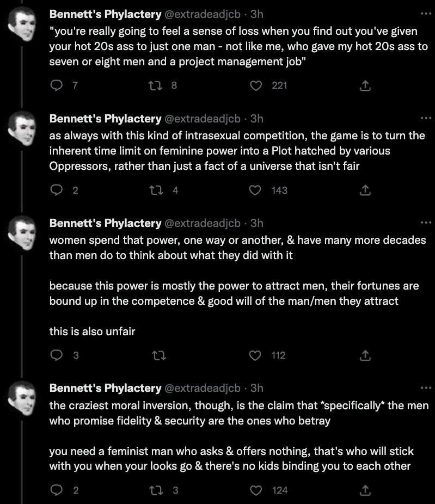
Task: Share the intrasexual competition tweet
Action: pyautogui.click(x=365, y=190)
